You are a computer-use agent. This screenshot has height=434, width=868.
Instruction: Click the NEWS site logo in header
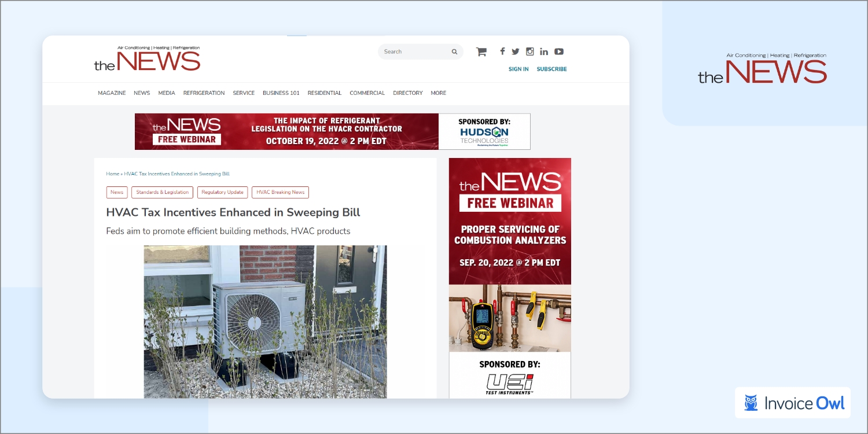pos(147,58)
